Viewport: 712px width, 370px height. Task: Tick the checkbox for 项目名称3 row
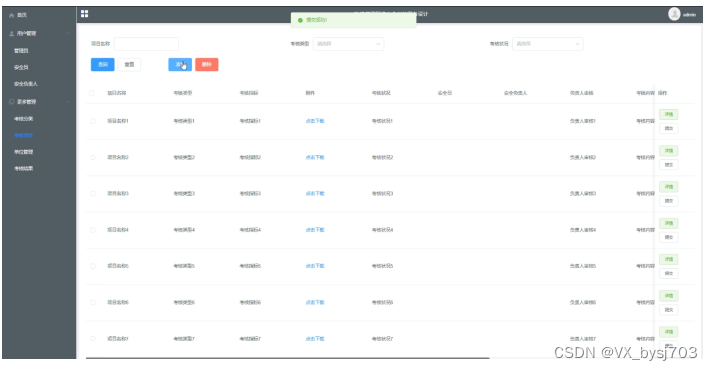[93, 194]
